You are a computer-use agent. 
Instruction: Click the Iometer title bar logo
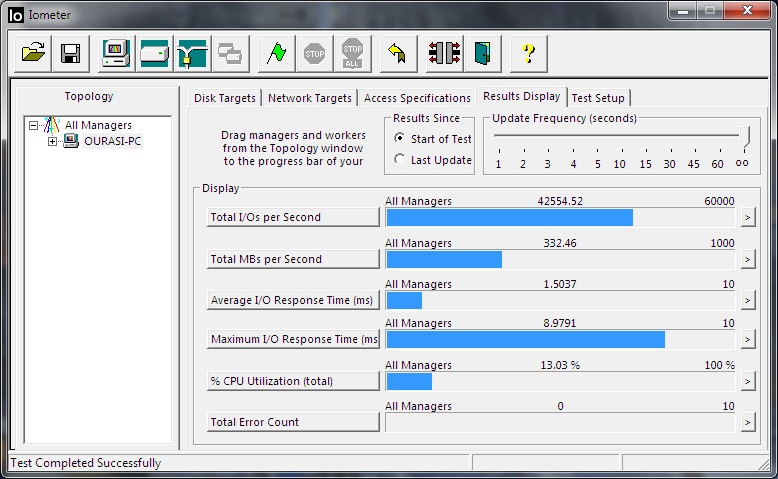coord(16,15)
